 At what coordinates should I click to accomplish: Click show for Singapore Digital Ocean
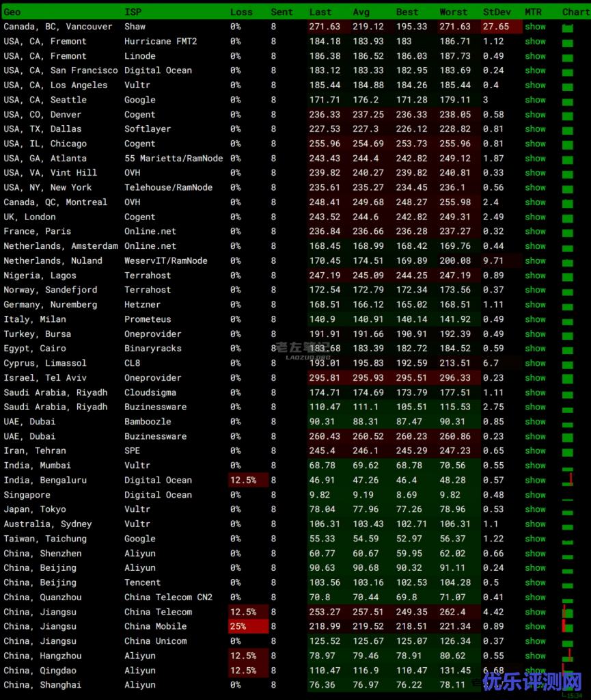click(535, 495)
